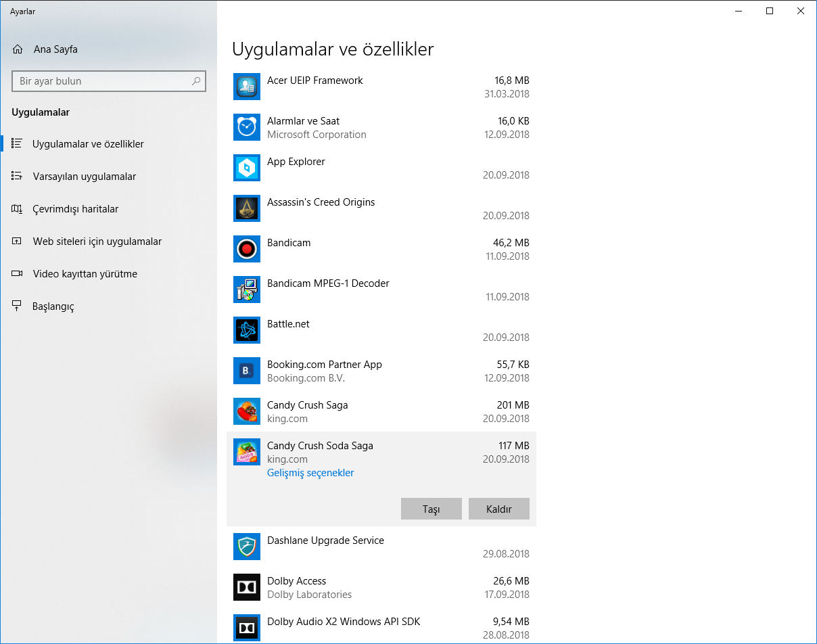Click the Çevrimdışı haritalar map icon

pos(18,208)
